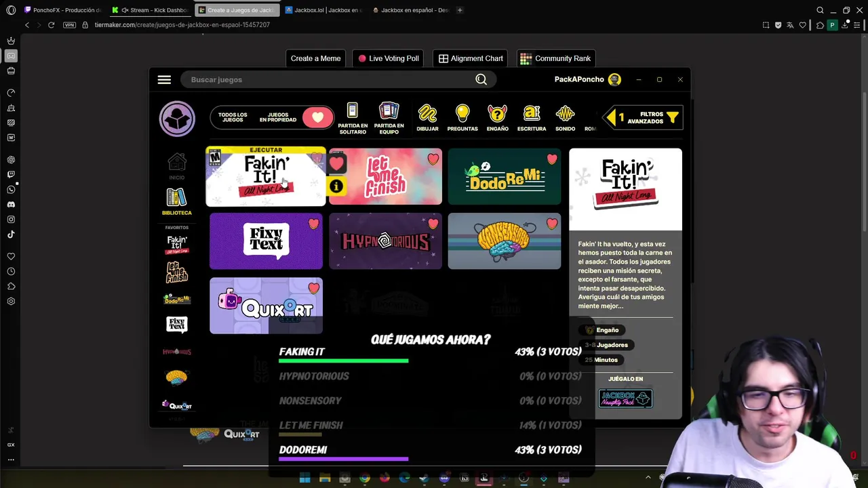Filter games by Escritura category
868x488 pixels.
(532, 119)
